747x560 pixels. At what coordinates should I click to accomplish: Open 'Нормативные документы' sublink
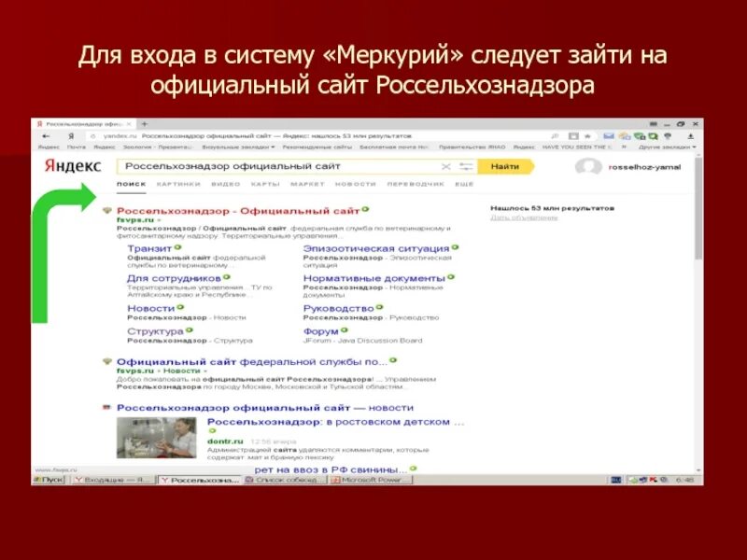click(x=374, y=278)
